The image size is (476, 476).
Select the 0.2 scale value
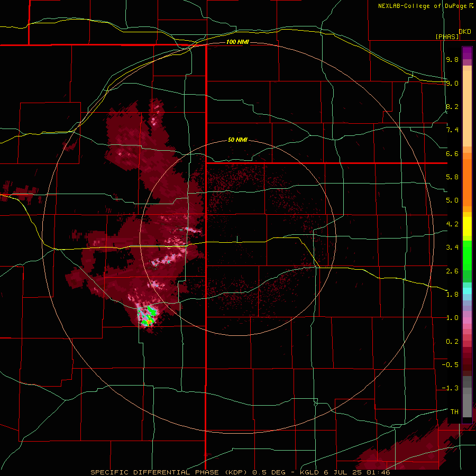pos(452,342)
